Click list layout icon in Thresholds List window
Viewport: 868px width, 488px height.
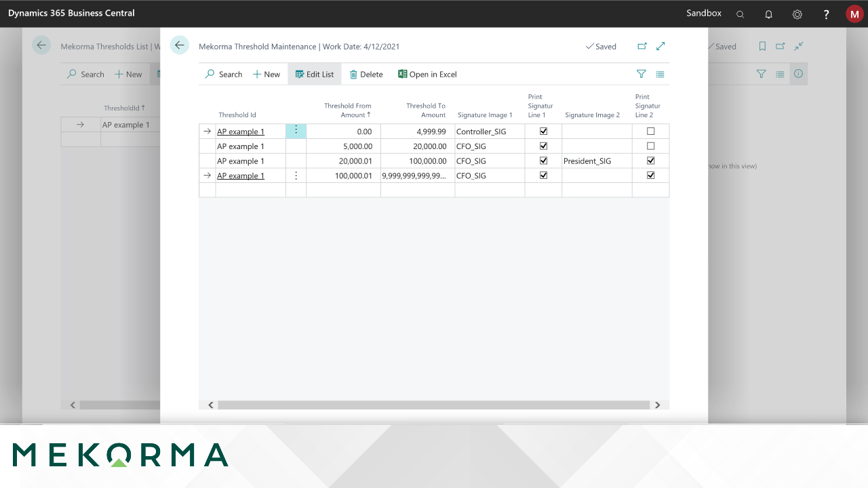coord(780,74)
